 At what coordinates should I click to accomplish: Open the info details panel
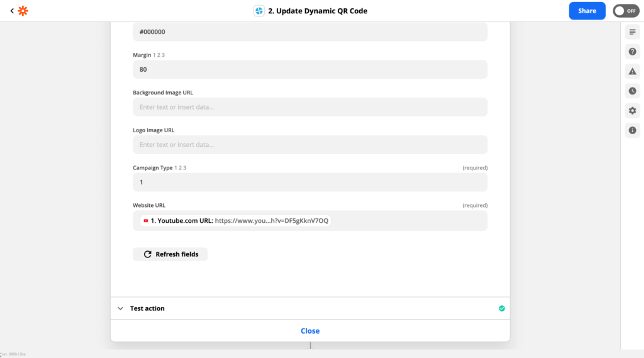tap(632, 130)
